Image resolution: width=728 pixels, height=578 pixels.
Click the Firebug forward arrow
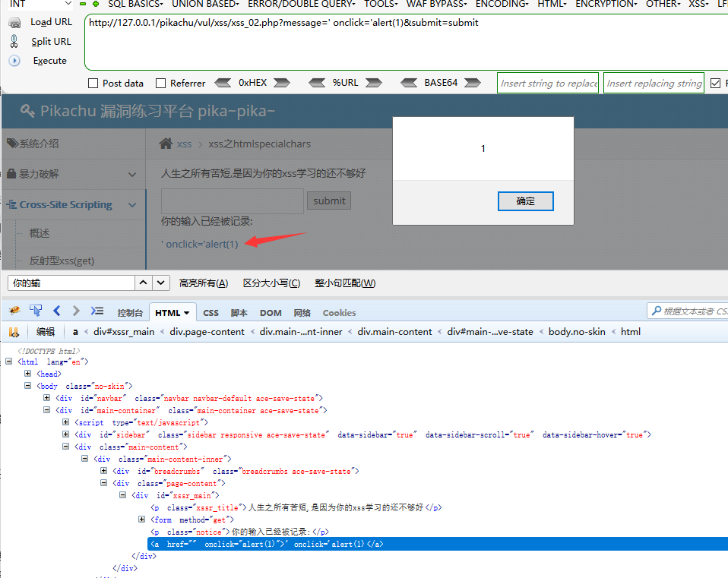[x=76, y=311]
